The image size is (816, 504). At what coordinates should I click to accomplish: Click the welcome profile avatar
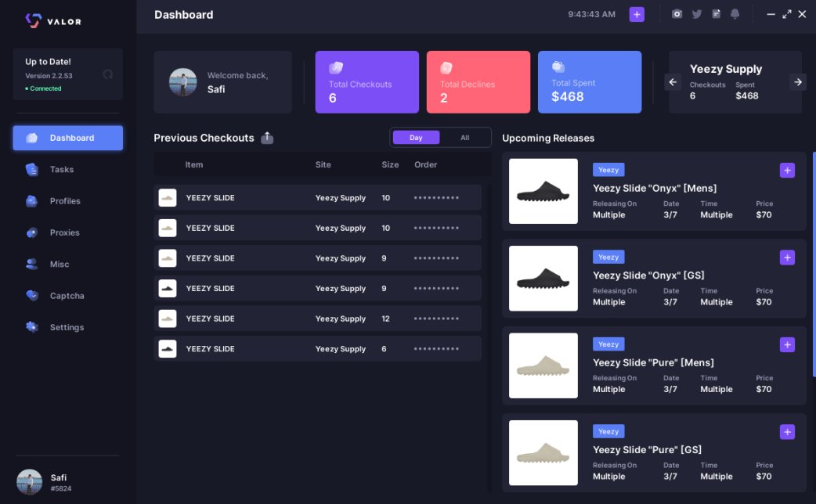tap(183, 82)
